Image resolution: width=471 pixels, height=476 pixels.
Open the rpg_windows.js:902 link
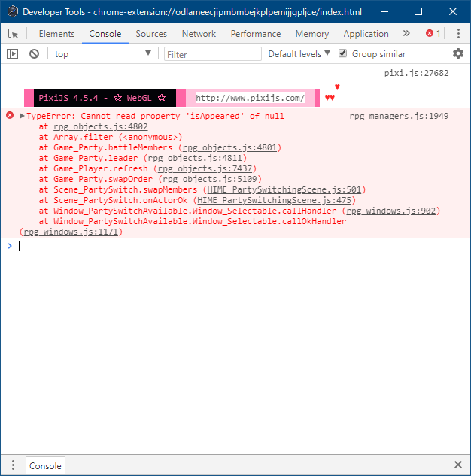point(391,211)
